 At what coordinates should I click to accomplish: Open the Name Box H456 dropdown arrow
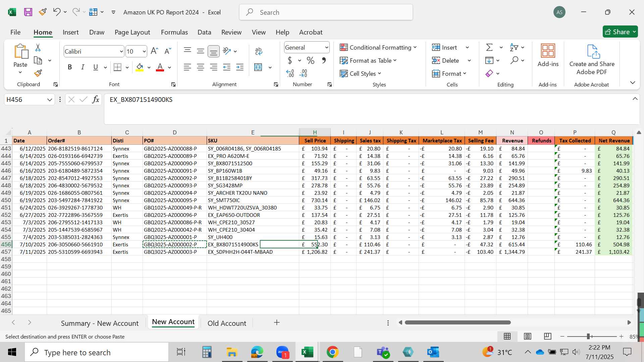[50, 100]
